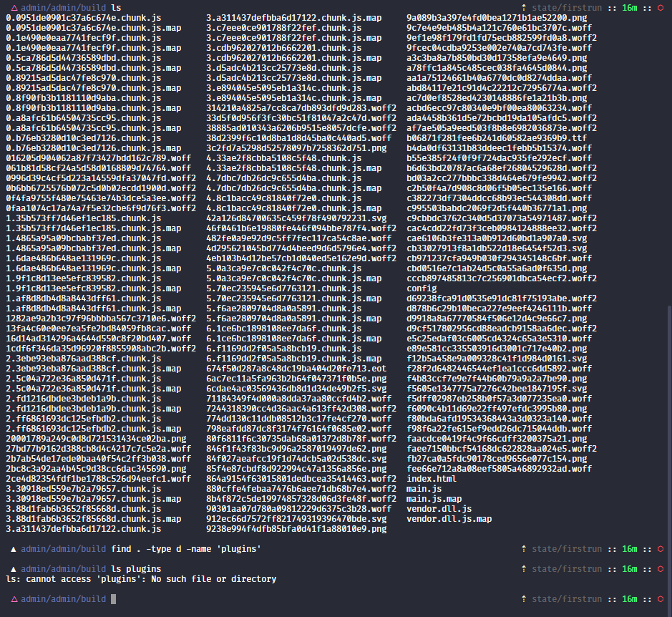Screen dimensions: 672x617
Task: Click the file '2ce4d82354fdf1be1788c526d94eefc1.woff'
Action: click(x=99, y=479)
